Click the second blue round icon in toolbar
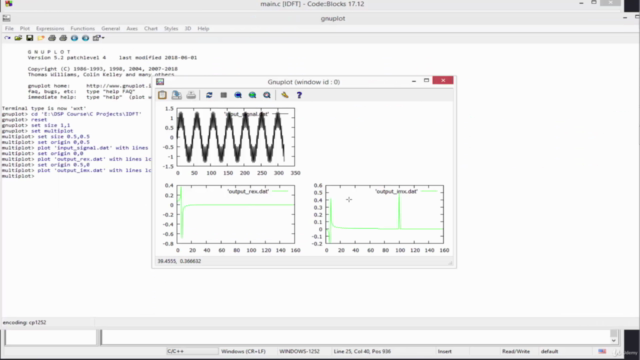Image resolution: width=640 pixels, height=360 pixels. pos(85,38)
